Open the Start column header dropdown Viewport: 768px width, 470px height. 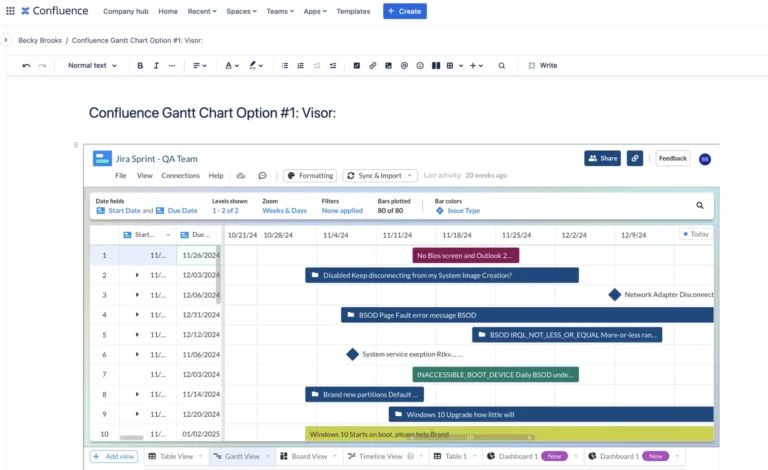coord(168,235)
